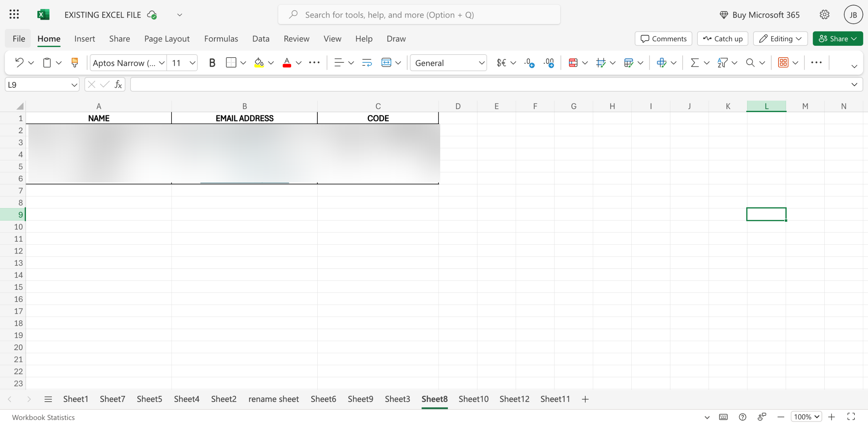Click the Wrap Text icon

(x=367, y=63)
